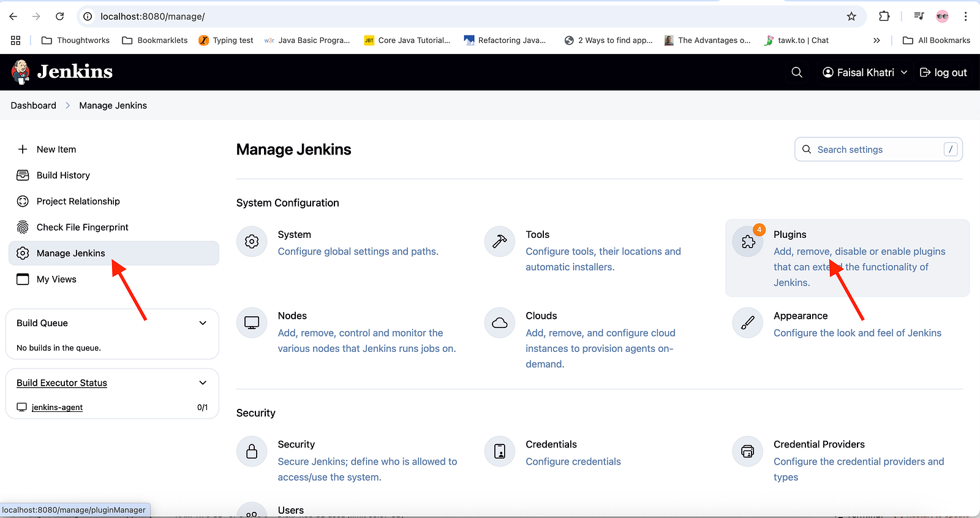
Task: Click the My Views window icon
Action: click(23, 280)
